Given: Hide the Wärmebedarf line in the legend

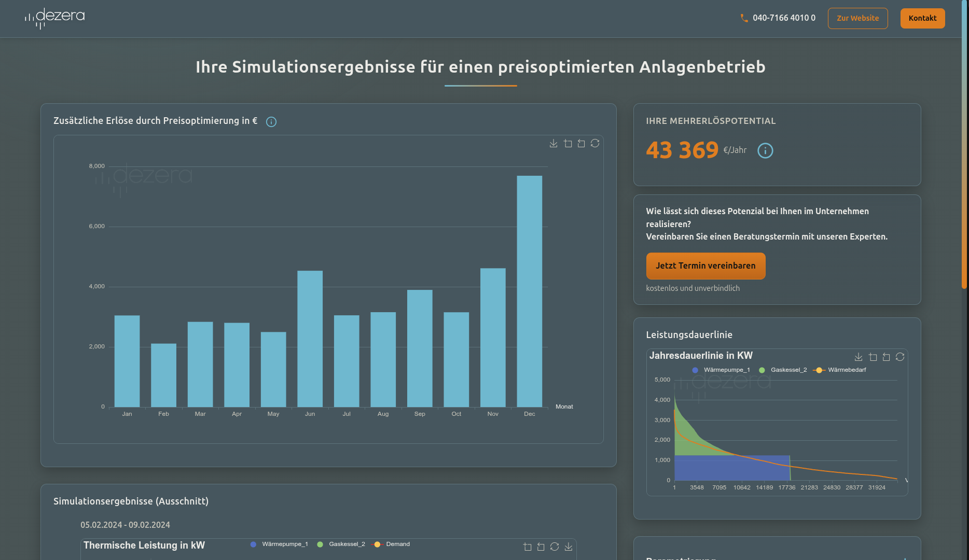Looking at the screenshot, I should pos(840,370).
